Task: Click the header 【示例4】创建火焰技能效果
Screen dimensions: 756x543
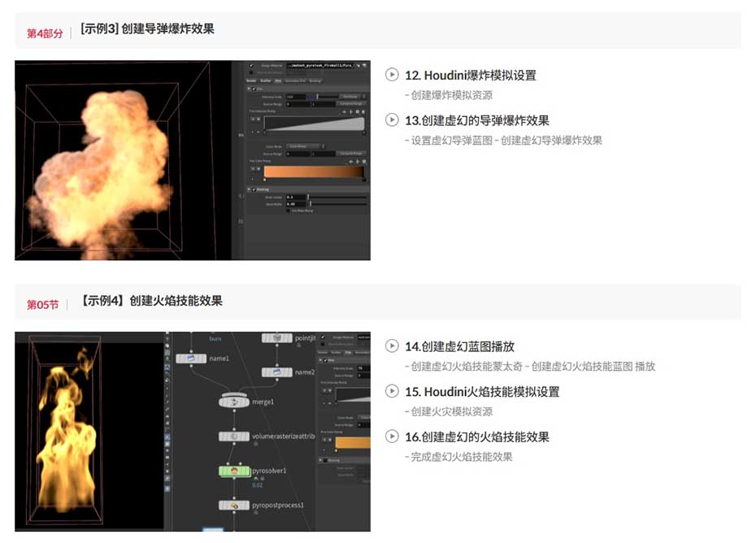Action: point(151,301)
